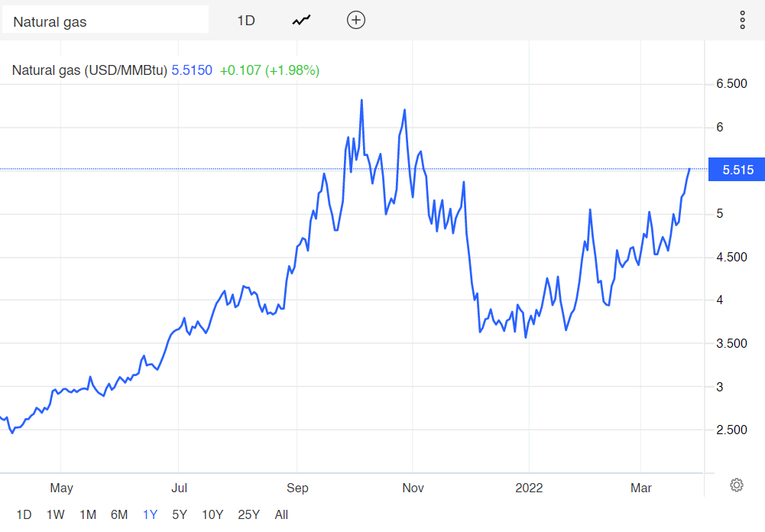Screen dimensions: 765x532
Task: Click the Nov date axis label
Action: (x=413, y=488)
